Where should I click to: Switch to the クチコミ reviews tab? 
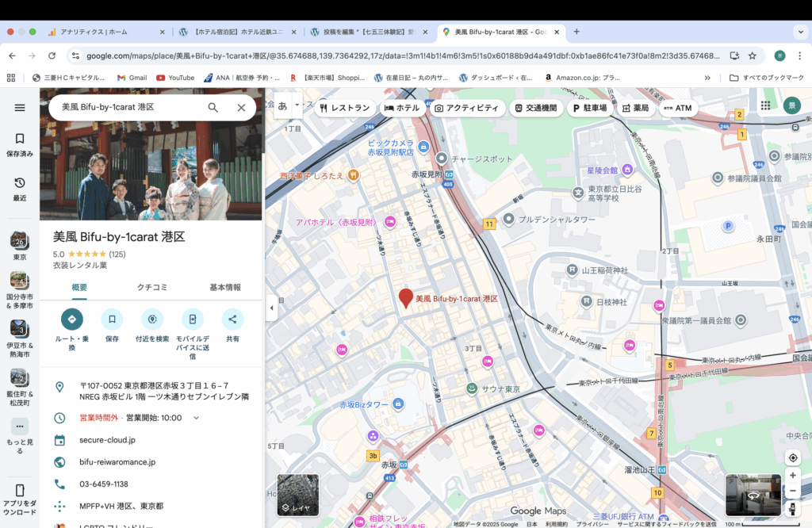click(151, 287)
